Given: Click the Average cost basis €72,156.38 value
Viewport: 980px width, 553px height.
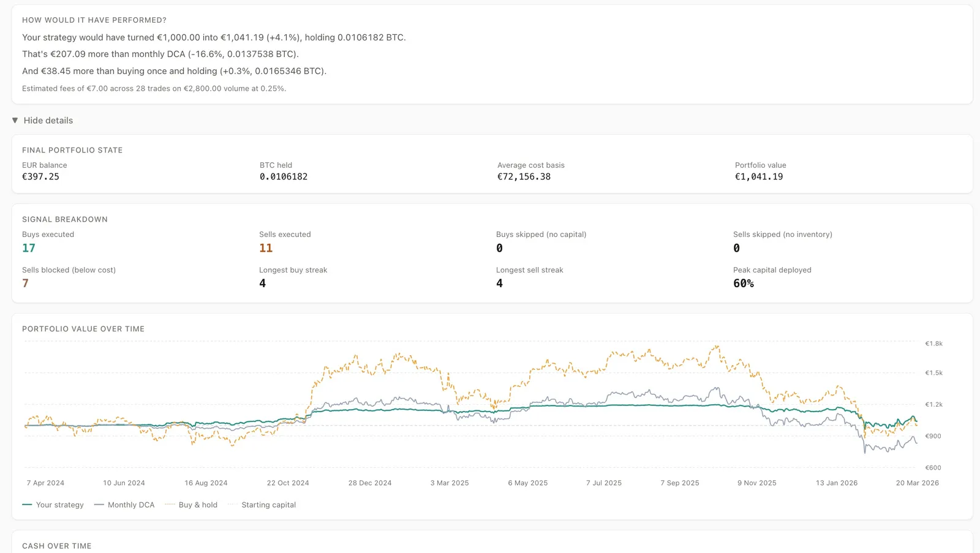Looking at the screenshot, I should (x=524, y=176).
